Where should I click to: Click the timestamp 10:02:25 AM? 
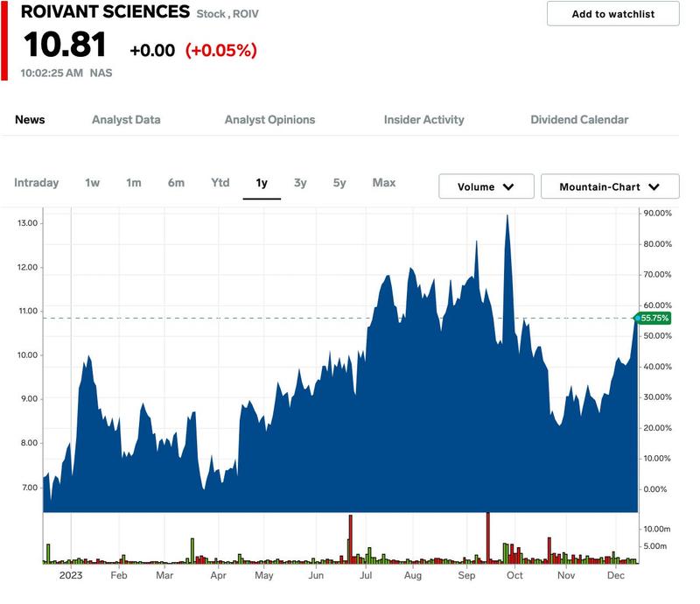tap(52, 73)
